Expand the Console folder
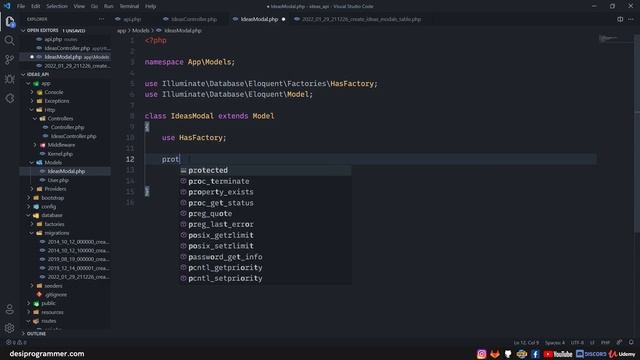The image size is (640, 360). [32, 92]
